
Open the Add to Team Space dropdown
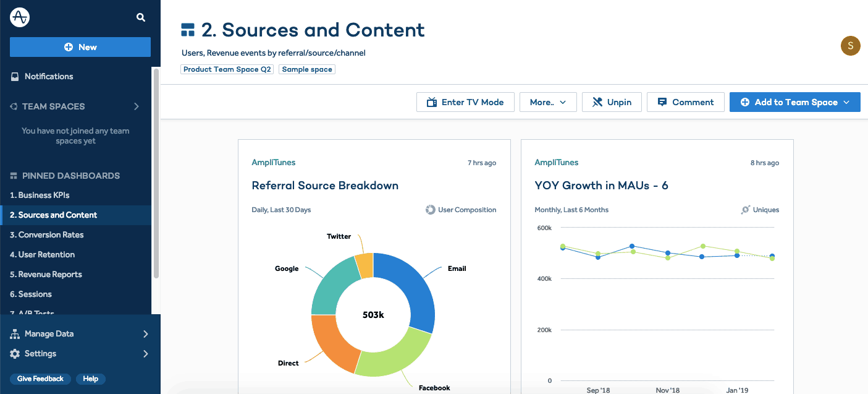pos(794,103)
